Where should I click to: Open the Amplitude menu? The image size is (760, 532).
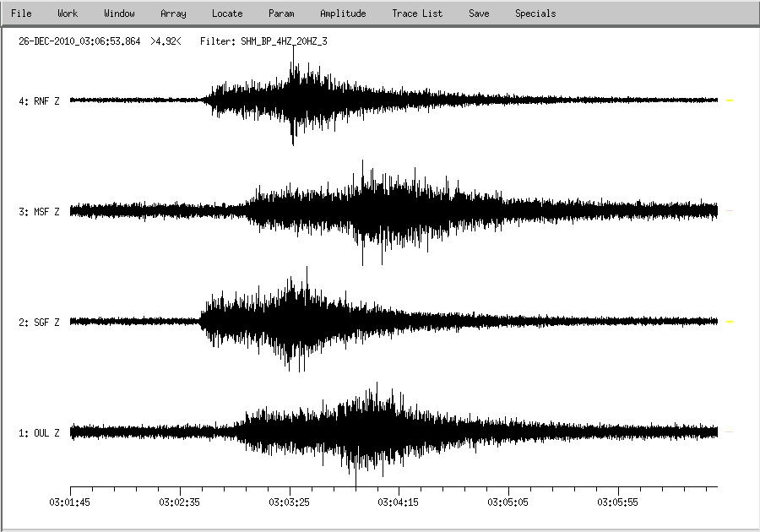(x=343, y=14)
